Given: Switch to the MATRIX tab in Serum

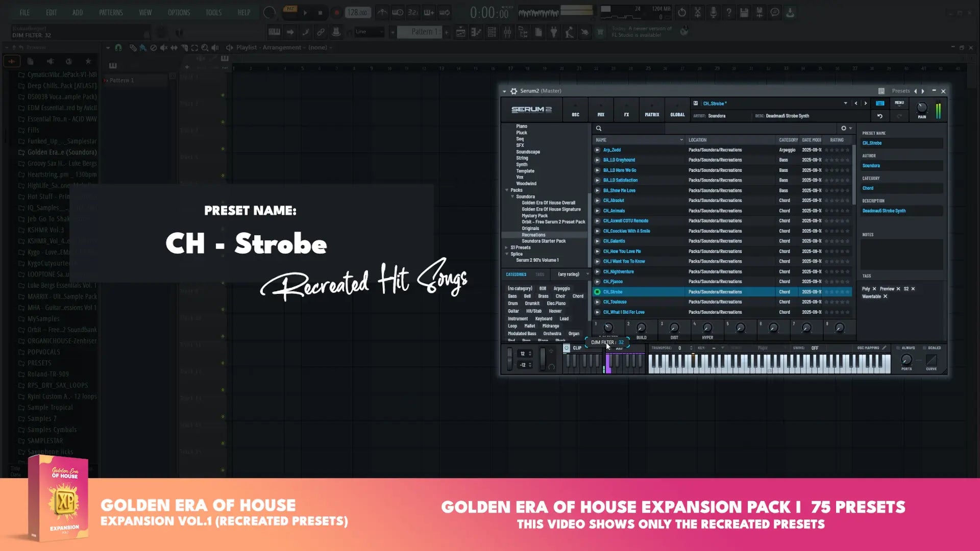Looking at the screenshot, I should coord(652,110).
